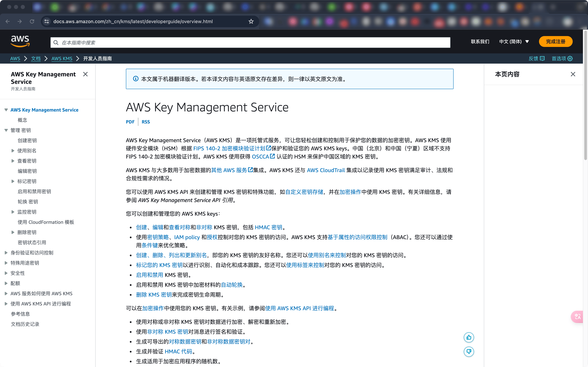
Task: Expand 标记密钥 tree item
Action: [x=13, y=181]
